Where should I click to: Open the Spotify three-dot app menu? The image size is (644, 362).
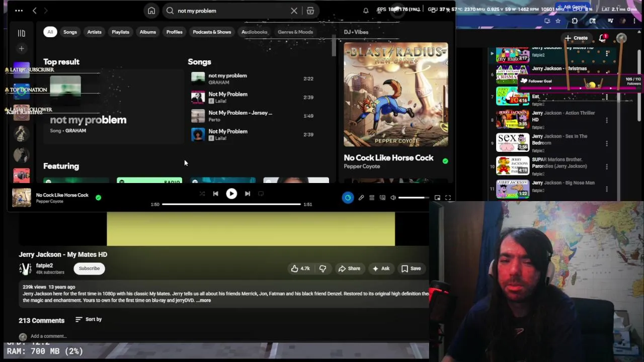tap(19, 11)
